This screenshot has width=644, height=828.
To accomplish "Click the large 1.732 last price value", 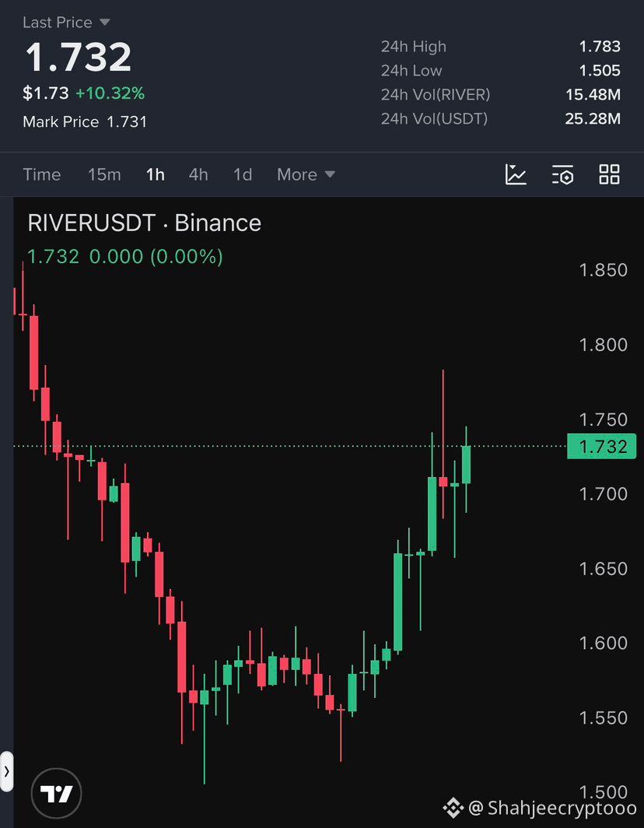I will click(x=78, y=57).
